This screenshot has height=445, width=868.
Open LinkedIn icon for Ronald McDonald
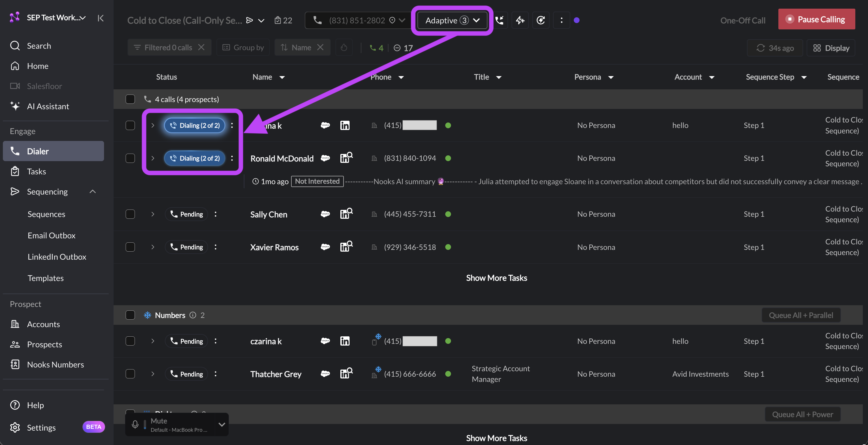click(x=346, y=158)
